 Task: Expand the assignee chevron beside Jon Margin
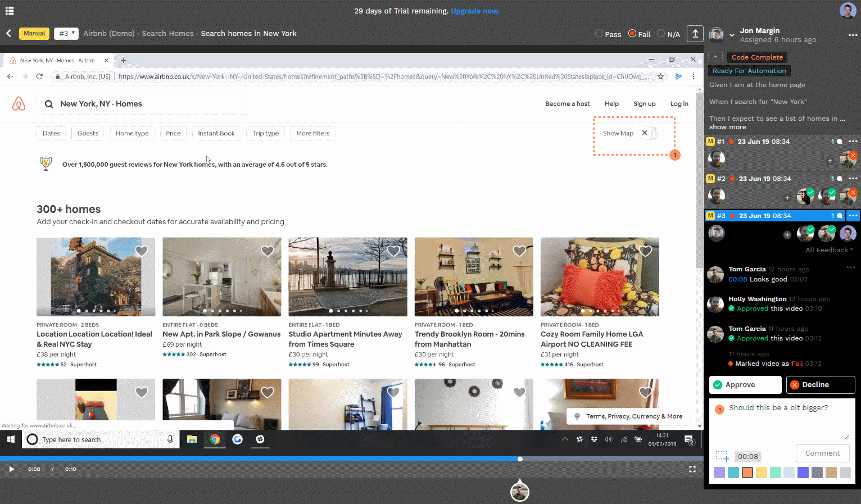point(732,35)
